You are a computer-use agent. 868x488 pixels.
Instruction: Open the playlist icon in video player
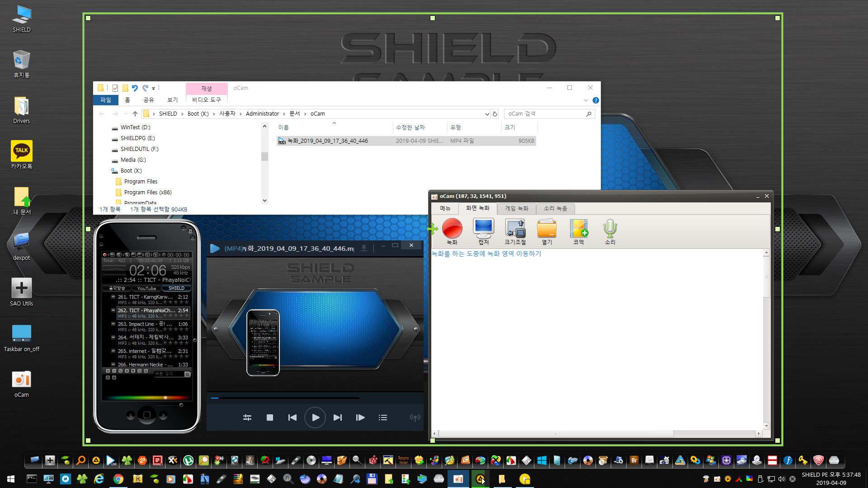click(383, 418)
